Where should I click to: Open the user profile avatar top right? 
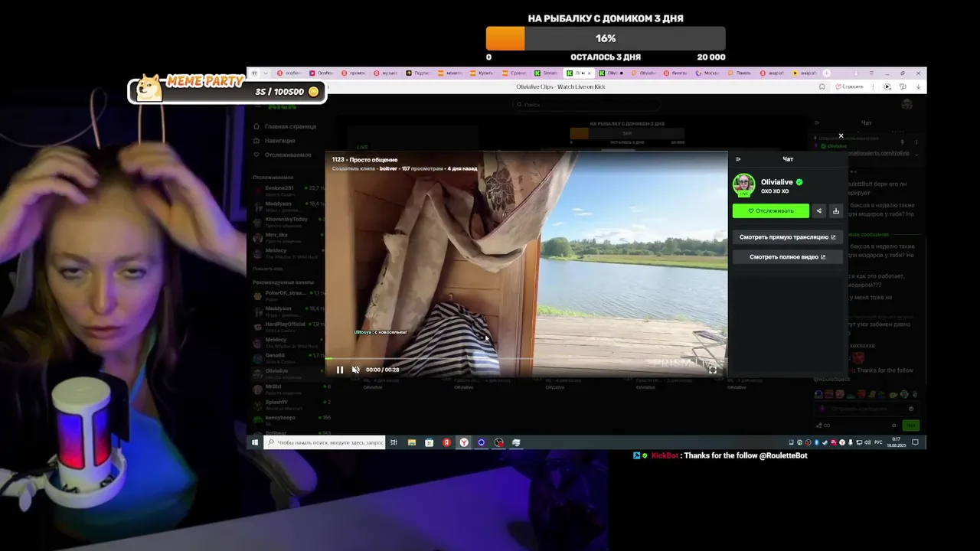907,105
